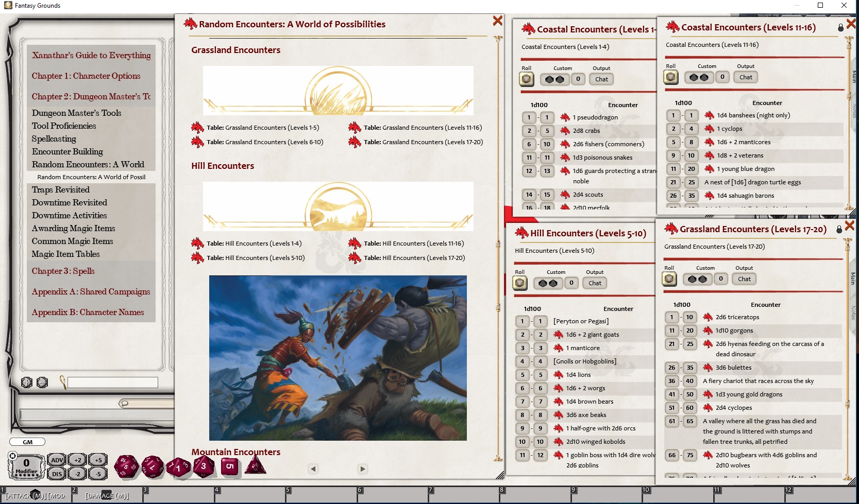
Task: Select the d12 die from the tray
Action: click(x=152, y=466)
